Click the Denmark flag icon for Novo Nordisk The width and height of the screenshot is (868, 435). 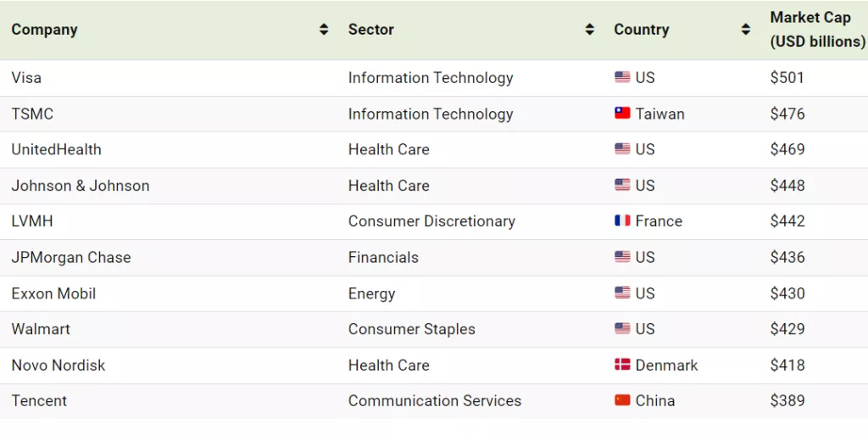622,365
